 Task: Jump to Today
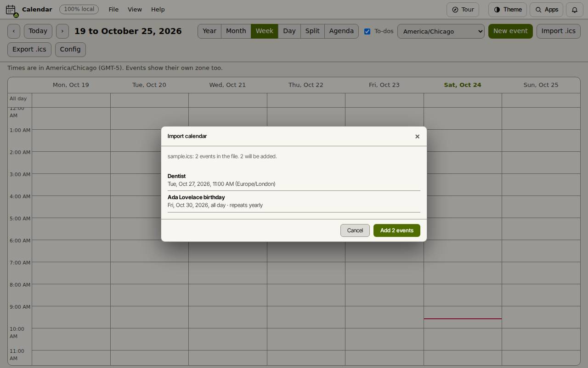click(x=38, y=31)
